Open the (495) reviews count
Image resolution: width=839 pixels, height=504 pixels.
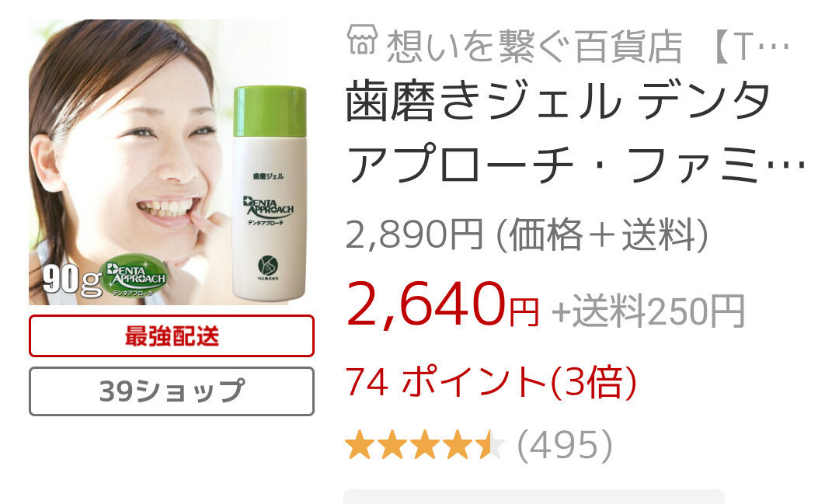[x=565, y=445]
